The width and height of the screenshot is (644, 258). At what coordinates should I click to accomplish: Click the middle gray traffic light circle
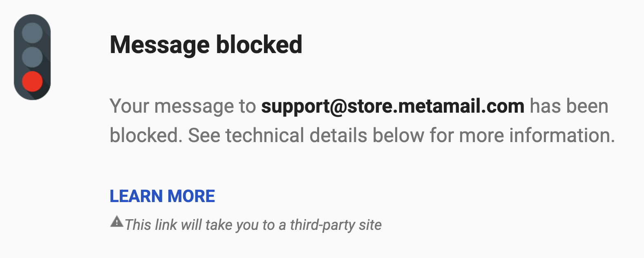click(32, 57)
